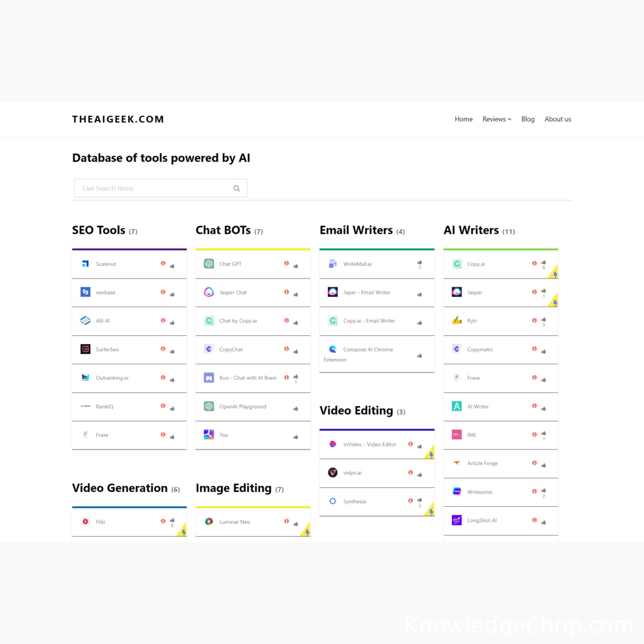644x644 pixels.
Task: Click the lightning badge on Copy.ai row
Action: [x=555, y=274]
